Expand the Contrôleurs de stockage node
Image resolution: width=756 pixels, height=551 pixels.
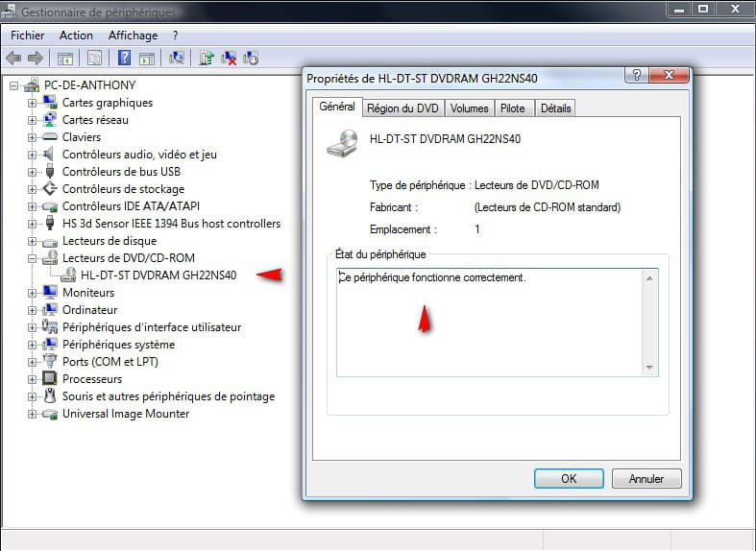click(x=32, y=189)
